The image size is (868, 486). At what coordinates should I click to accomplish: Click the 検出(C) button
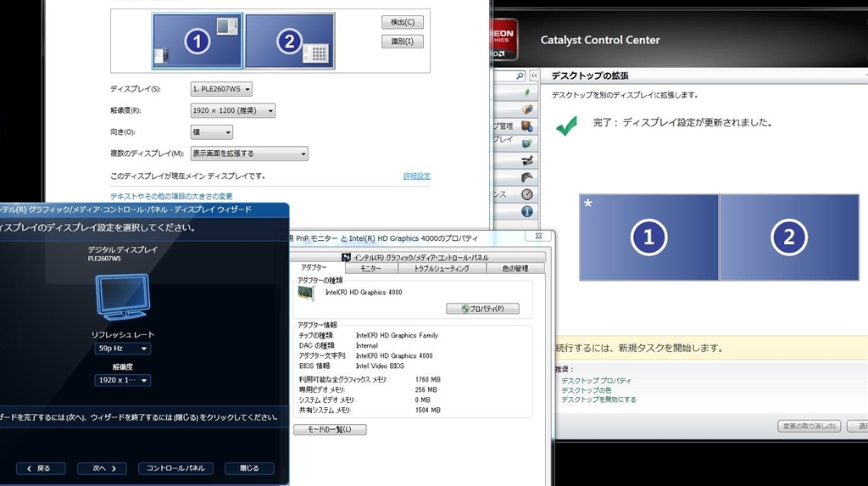402,22
